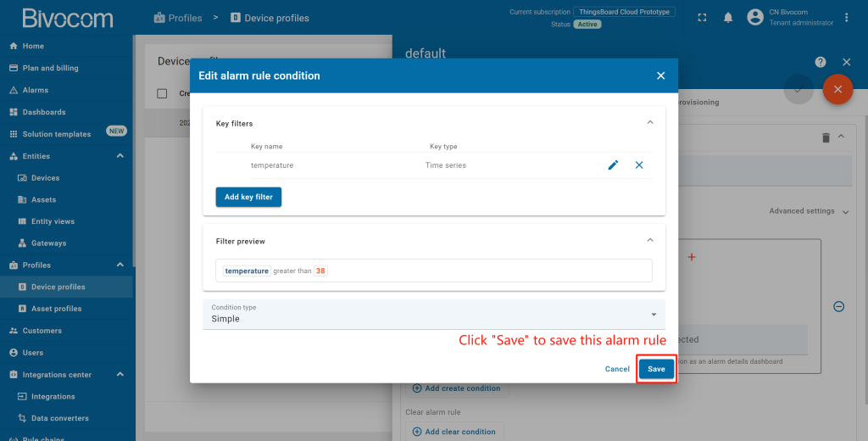868x441 pixels.
Task: Click the Users account icon
Action: pyautogui.click(x=14, y=352)
